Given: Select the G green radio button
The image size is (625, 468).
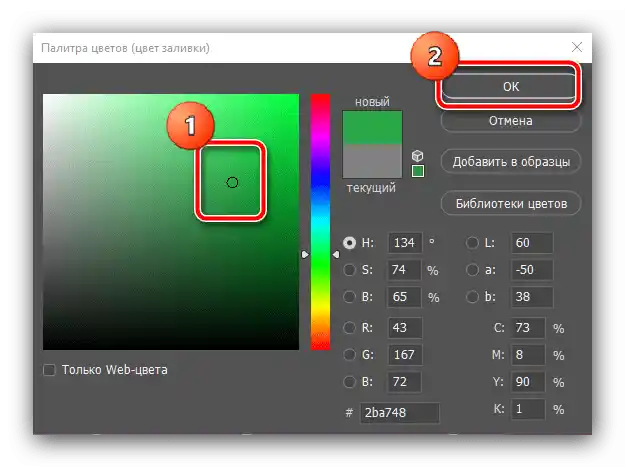Looking at the screenshot, I should [x=349, y=354].
